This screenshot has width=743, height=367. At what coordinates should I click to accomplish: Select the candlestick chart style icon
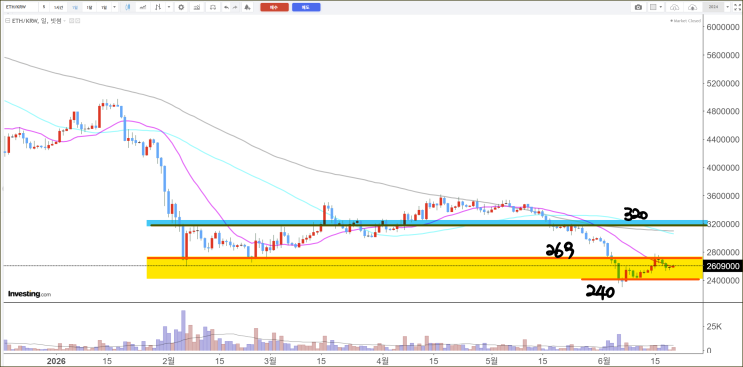coord(127,7)
